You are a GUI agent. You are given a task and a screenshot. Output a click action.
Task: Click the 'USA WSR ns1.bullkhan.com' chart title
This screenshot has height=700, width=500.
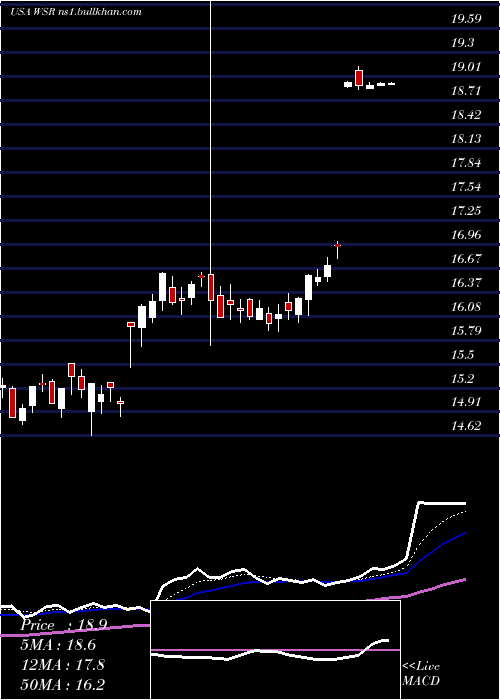(x=76, y=12)
